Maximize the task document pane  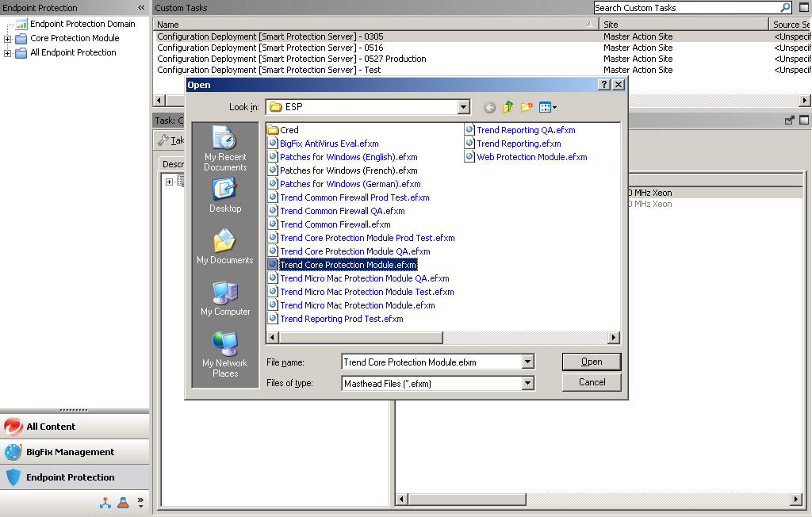(x=804, y=121)
